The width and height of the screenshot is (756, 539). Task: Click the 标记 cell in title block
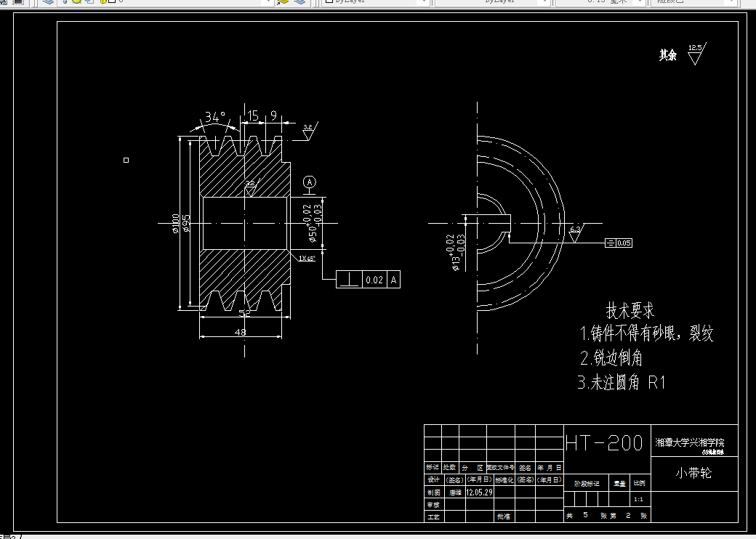pyautogui.click(x=433, y=467)
